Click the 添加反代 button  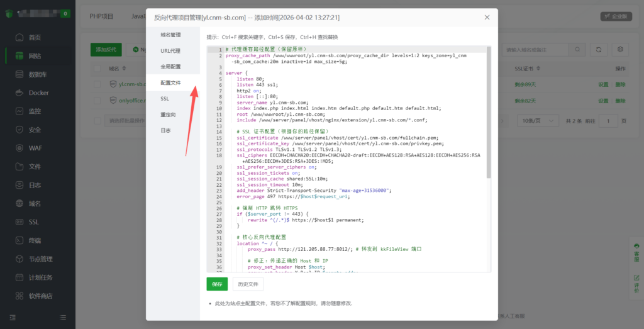pos(106,49)
